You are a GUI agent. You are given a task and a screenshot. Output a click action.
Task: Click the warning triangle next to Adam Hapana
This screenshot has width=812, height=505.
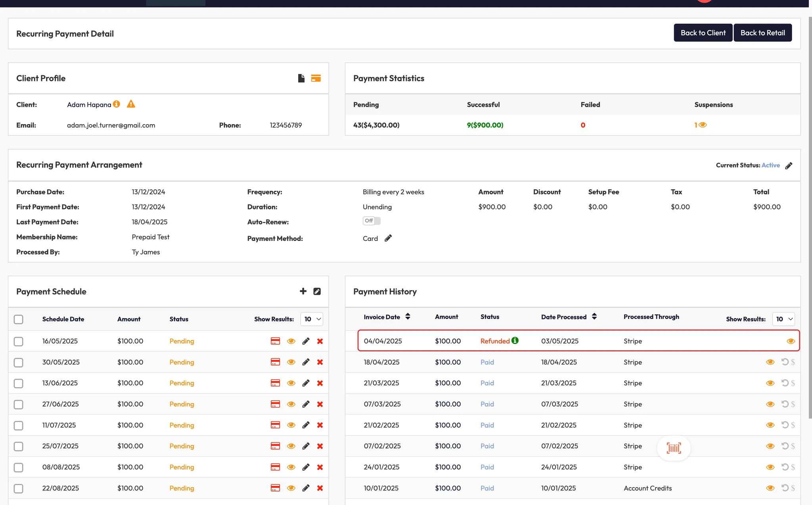131,104
